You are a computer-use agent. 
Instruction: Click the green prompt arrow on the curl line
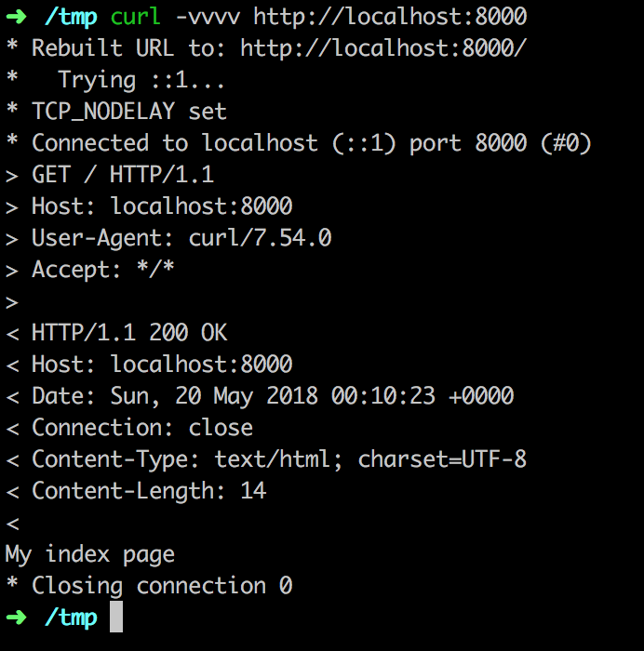[x=17, y=17]
